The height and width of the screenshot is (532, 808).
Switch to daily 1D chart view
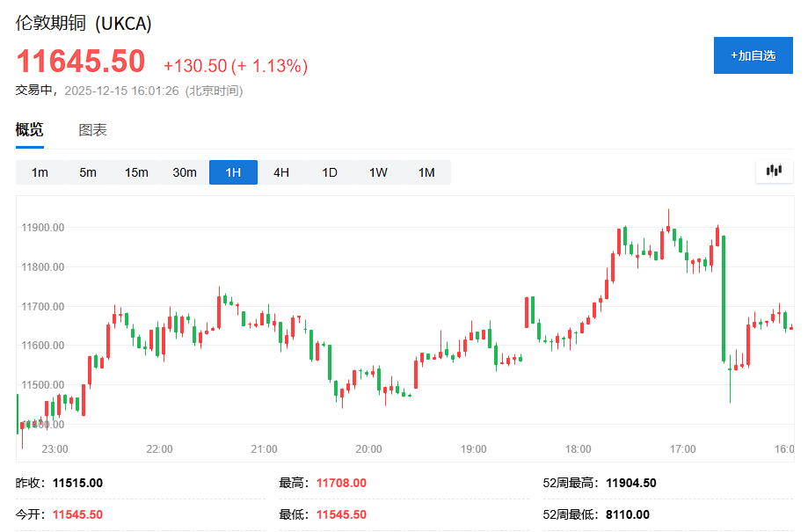pyautogui.click(x=329, y=172)
